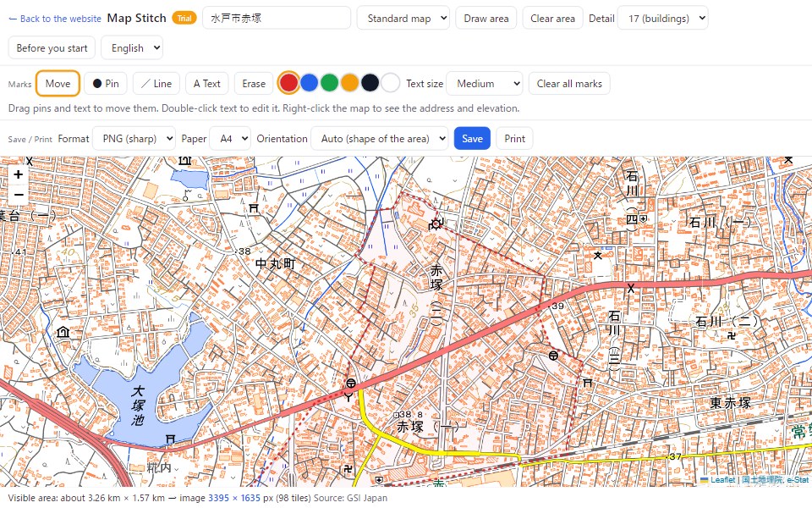Viewport: 812px width, 508px height.
Task: Open the Text size Medium dropdown
Action: [484, 84]
